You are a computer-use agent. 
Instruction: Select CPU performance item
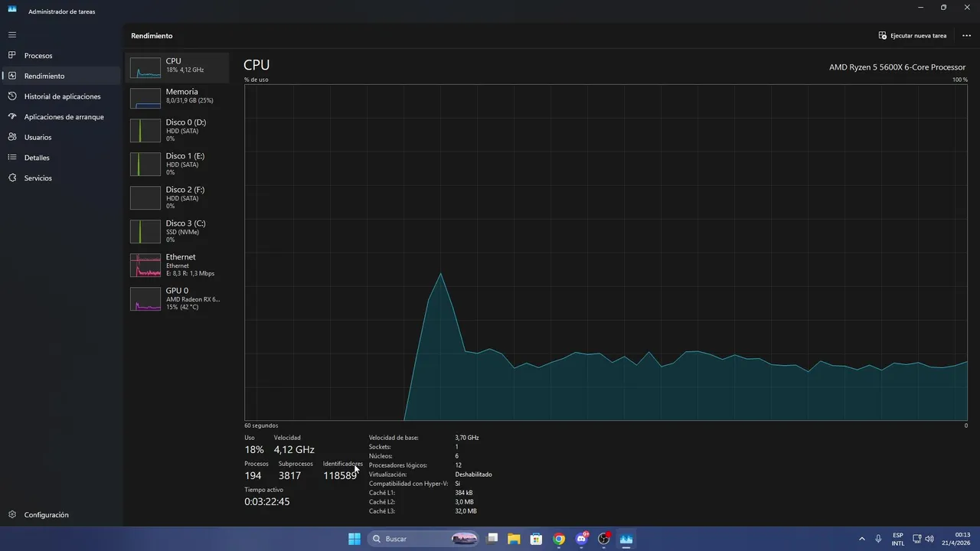[x=177, y=67]
